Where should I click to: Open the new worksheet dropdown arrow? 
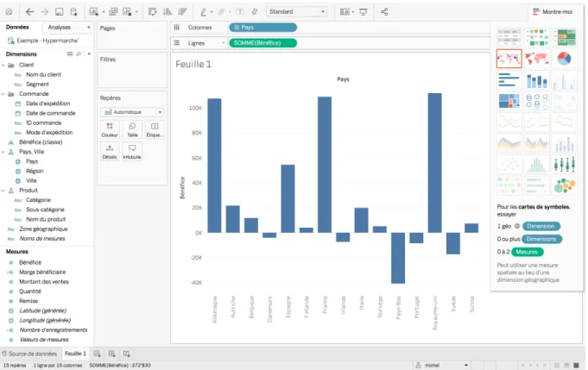(103, 12)
